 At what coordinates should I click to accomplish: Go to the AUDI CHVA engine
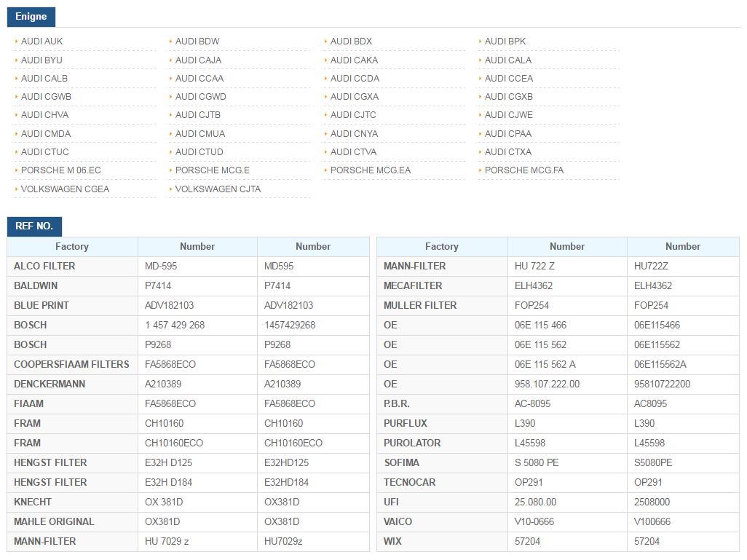[45, 115]
